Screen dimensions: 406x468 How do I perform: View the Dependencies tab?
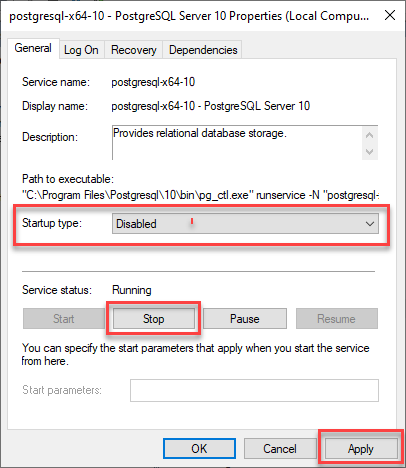click(x=203, y=50)
